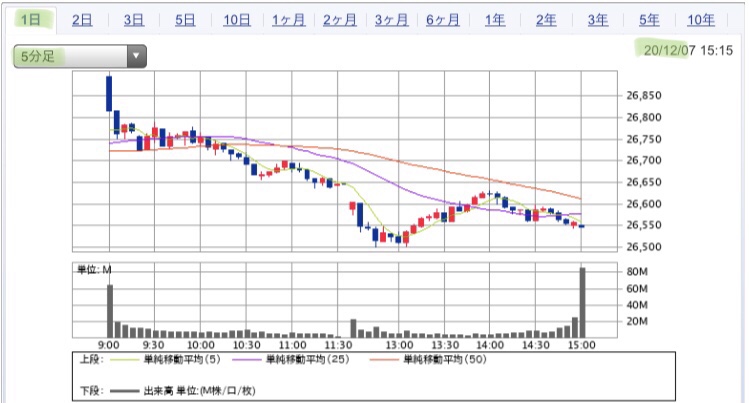This screenshot has width=749, height=403.
Task: Click the 26,600 price axis label
Action: click(644, 204)
